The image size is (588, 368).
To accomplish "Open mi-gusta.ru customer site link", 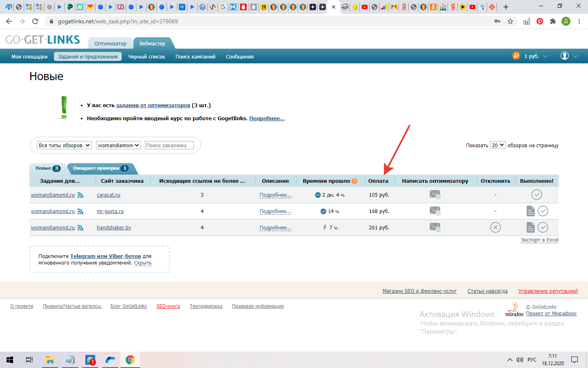I will tap(110, 211).
